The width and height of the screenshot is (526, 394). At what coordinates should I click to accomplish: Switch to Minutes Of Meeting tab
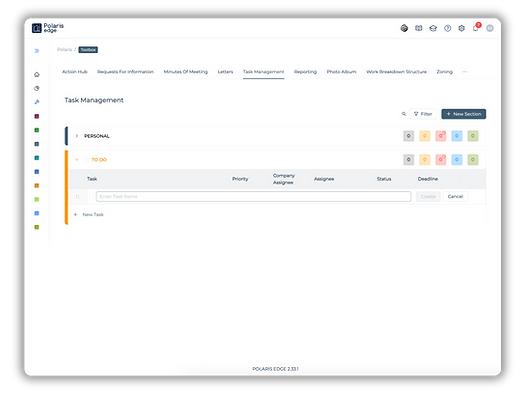point(186,72)
